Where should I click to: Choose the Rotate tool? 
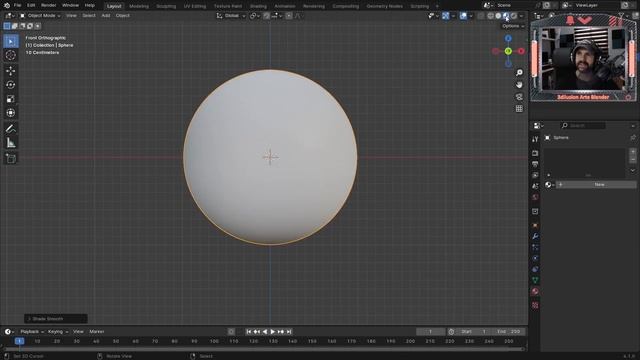point(11,85)
